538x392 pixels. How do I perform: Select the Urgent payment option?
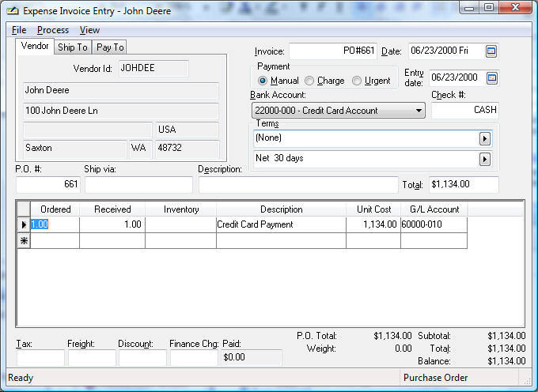coord(357,81)
